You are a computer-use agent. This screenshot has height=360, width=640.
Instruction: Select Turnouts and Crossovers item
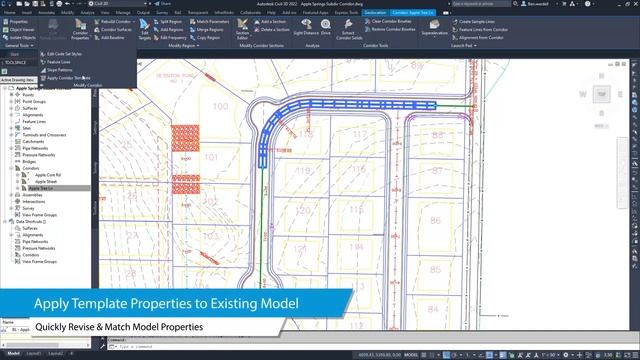tap(44, 135)
